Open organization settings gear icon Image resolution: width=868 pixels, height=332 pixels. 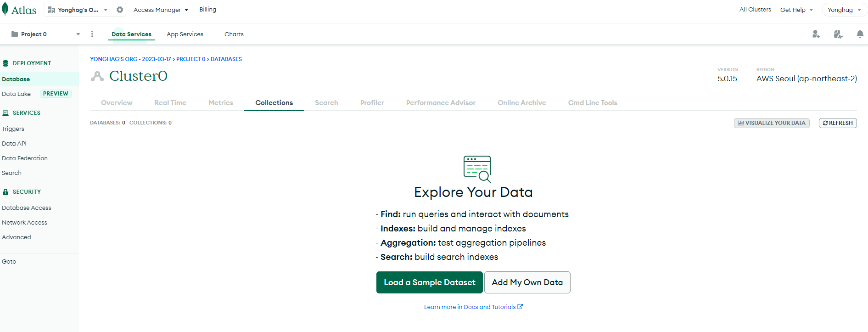tap(120, 10)
